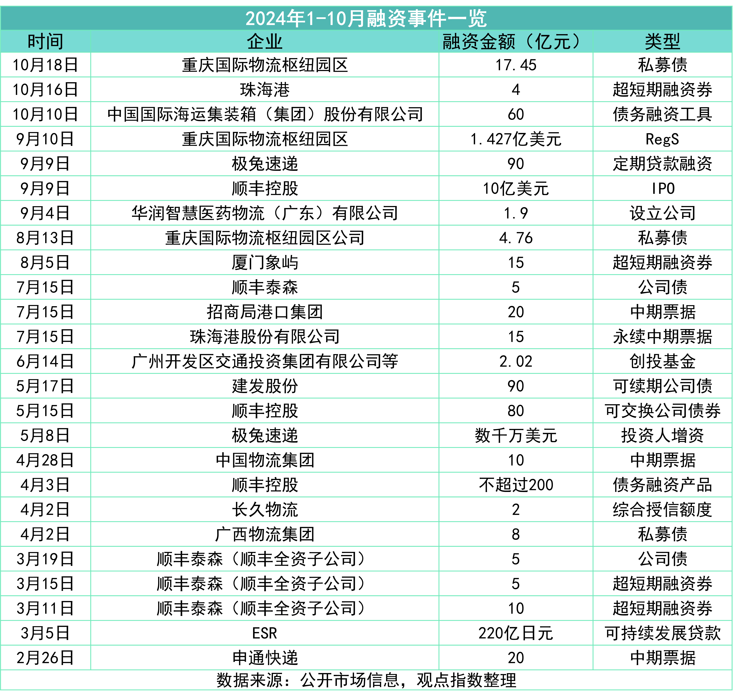Click last data row cell under 企业
This screenshot has height=700, width=733.
(265, 657)
